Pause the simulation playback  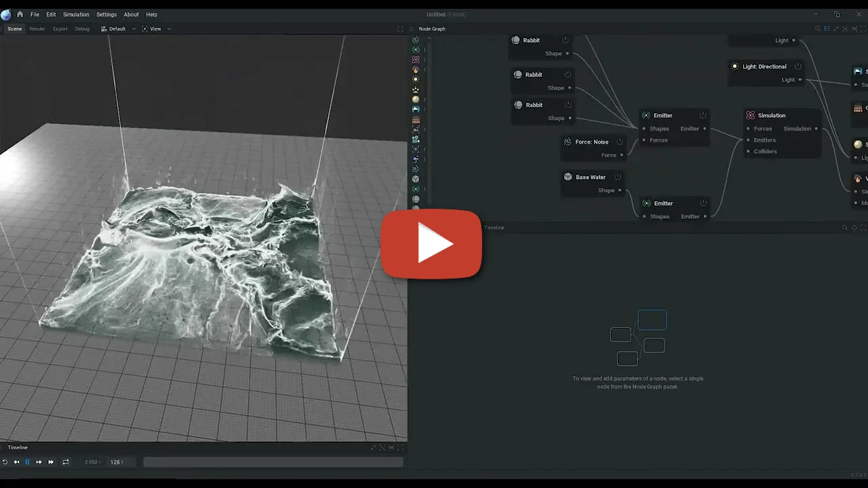coord(28,462)
